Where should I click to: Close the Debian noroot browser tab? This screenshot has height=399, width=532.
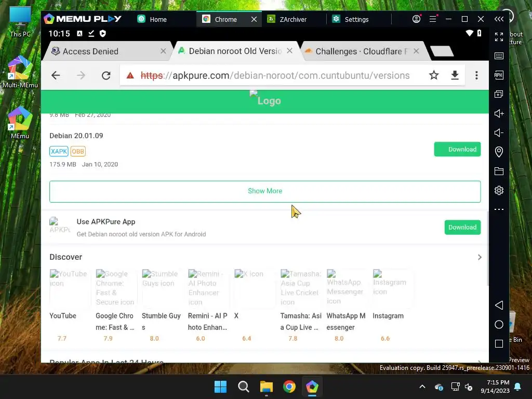pos(289,50)
